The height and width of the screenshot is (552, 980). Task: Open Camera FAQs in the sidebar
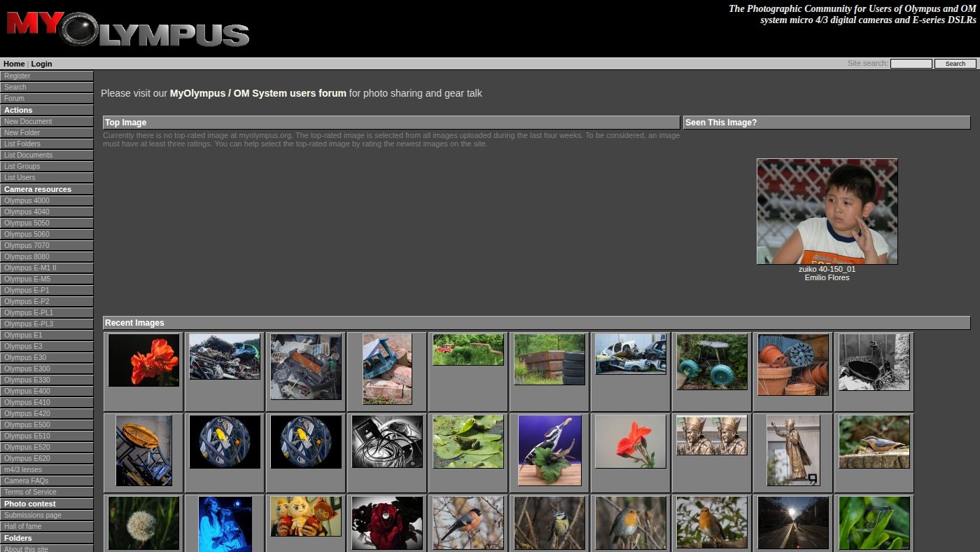pyautogui.click(x=47, y=481)
